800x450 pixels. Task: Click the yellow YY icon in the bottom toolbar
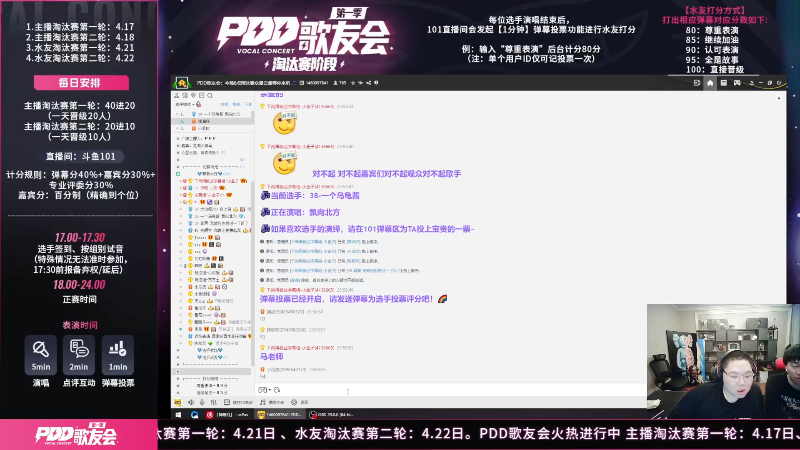point(178,403)
